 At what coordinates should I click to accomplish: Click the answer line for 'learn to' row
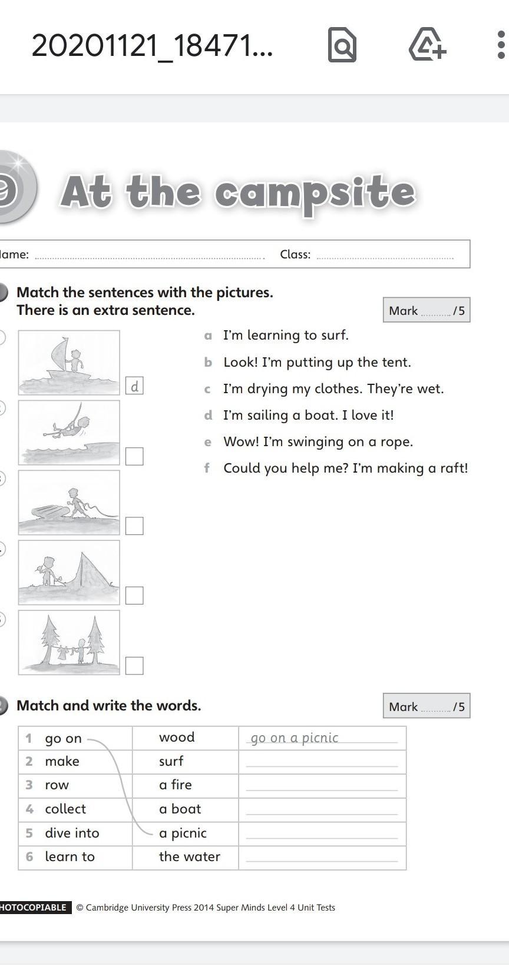pos(322,857)
